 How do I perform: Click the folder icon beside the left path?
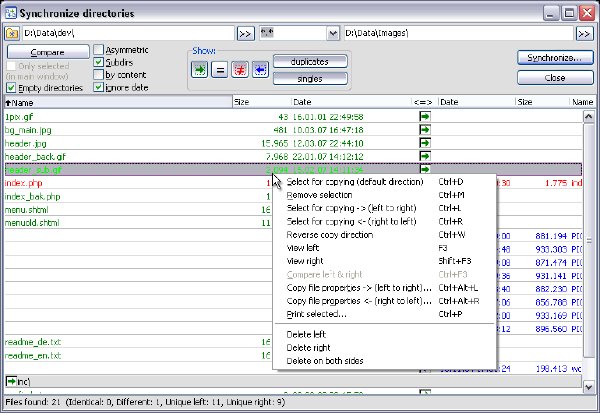[x=12, y=33]
